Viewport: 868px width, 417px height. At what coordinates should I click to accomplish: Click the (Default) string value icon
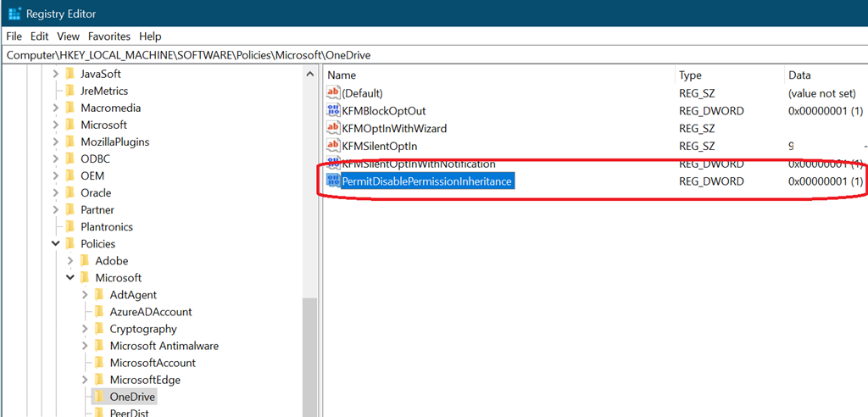[333, 93]
